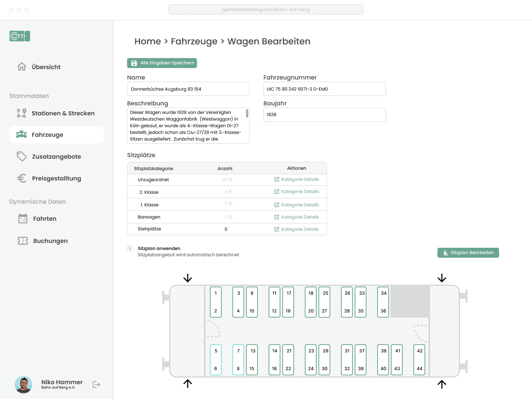
Task: Open Kategorie Details for Unzugeordnet
Action: pyautogui.click(x=297, y=179)
